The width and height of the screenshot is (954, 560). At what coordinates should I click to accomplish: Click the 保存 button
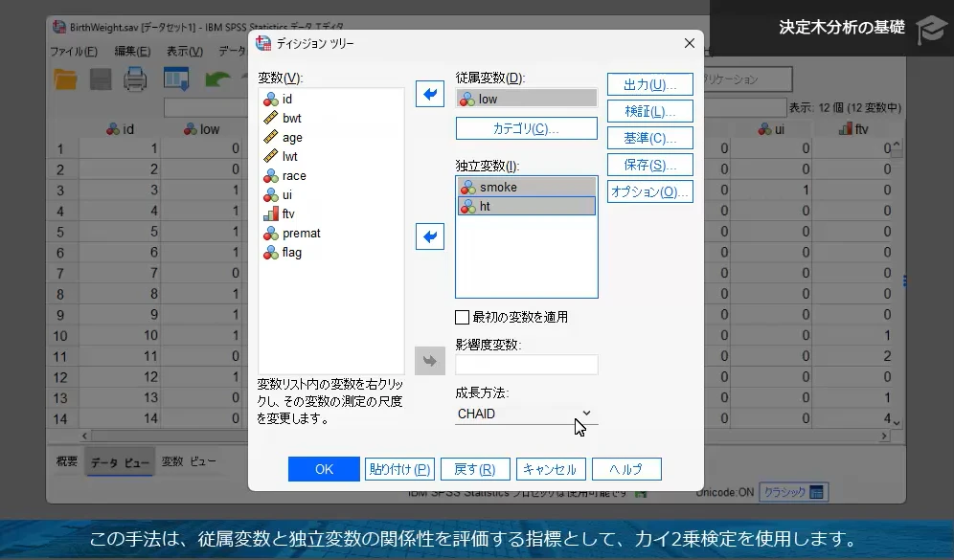click(649, 164)
